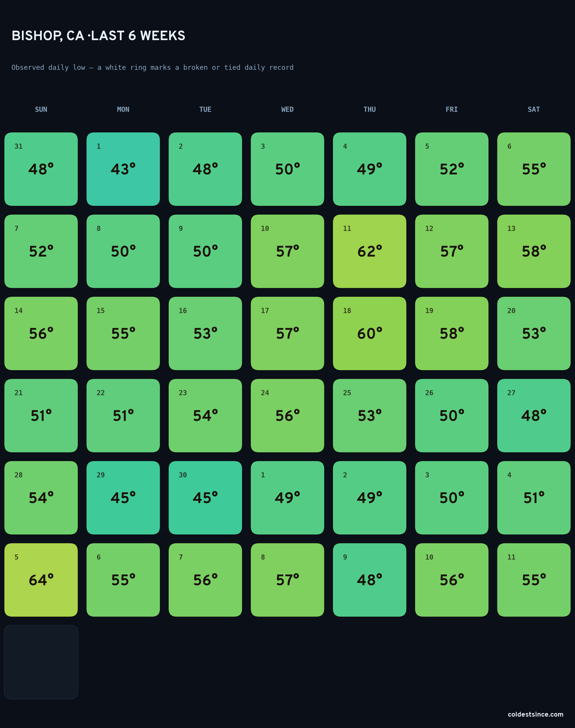
Task: Select the 60° tile on the 18th
Action: click(370, 333)
